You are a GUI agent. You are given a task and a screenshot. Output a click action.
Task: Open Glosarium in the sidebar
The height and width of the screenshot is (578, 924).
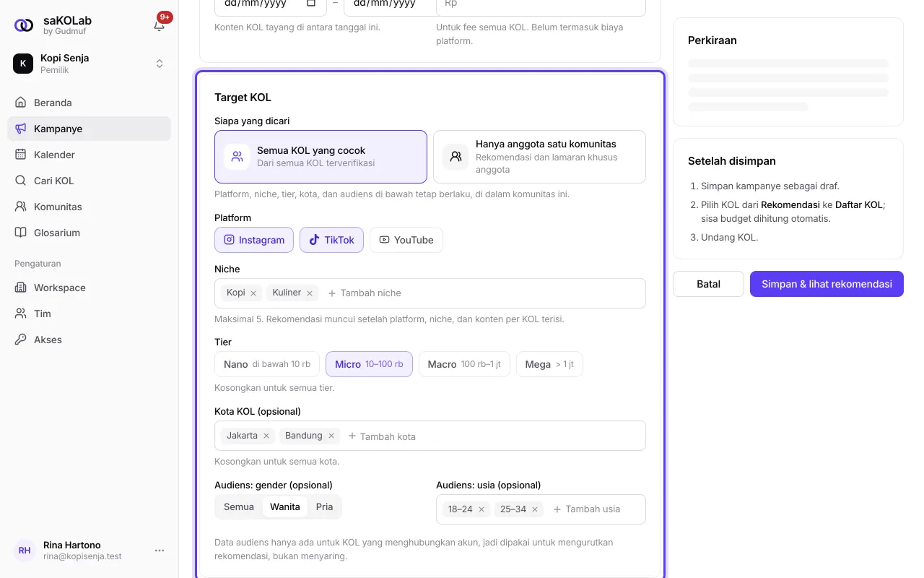pyautogui.click(x=90, y=233)
